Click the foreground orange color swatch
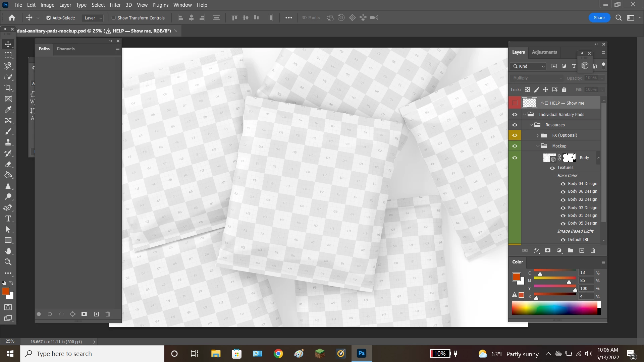 coord(5,291)
